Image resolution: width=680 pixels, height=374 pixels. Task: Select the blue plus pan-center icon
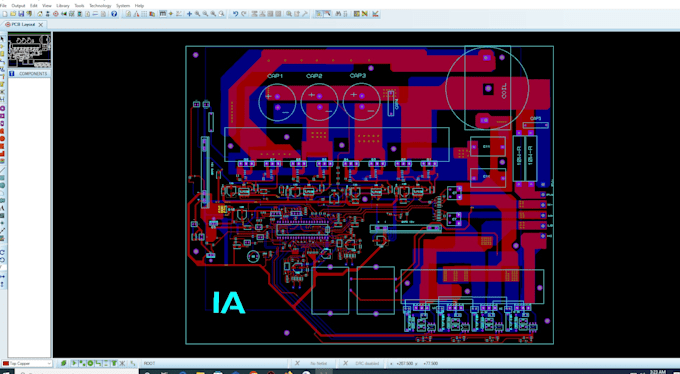click(189, 14)
